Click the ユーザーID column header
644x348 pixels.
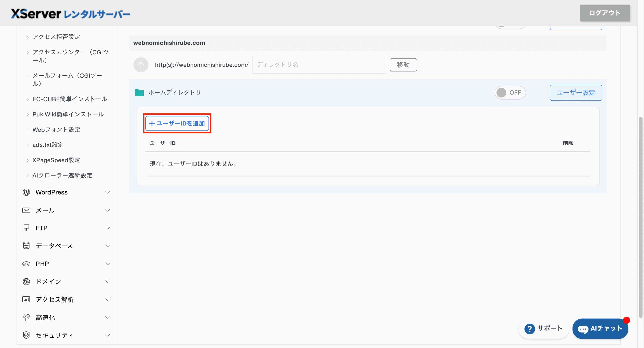pyautogui.click(x=163, y=143)
